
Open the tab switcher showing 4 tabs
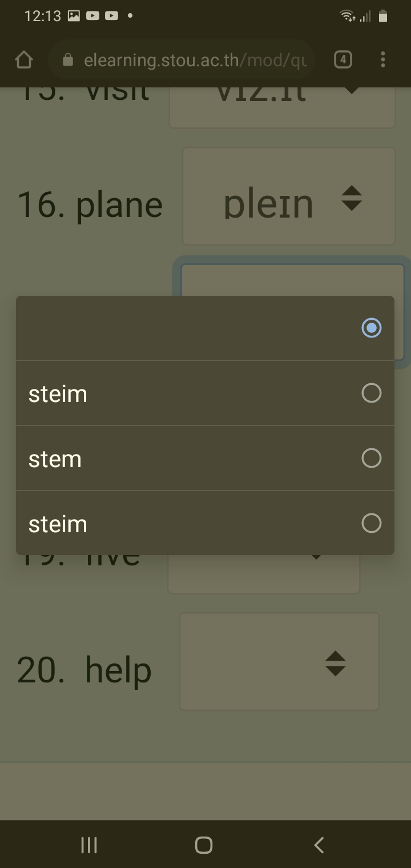point(343,59)
